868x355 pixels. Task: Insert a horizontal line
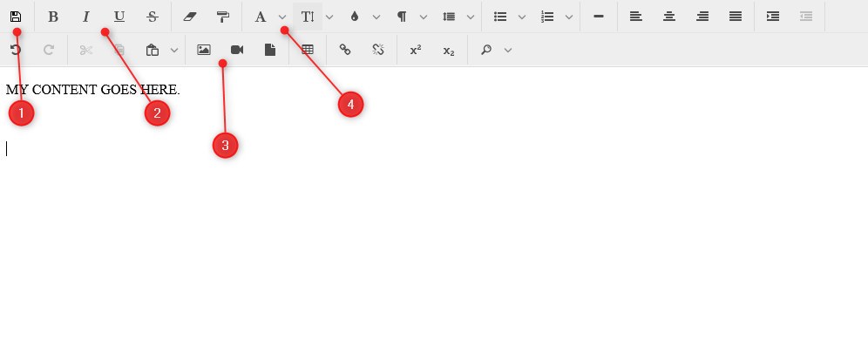click(599, 17)
